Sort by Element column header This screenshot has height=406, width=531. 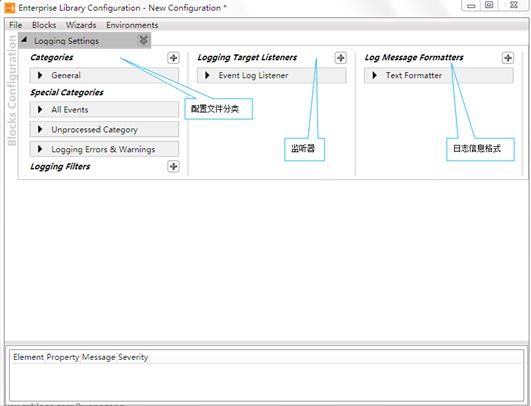coord(28,357)
